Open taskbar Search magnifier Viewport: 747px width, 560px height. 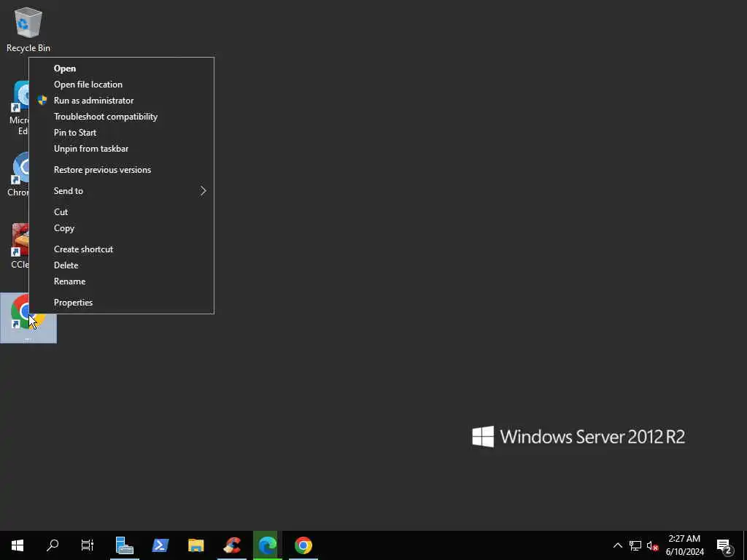[53, 545]
